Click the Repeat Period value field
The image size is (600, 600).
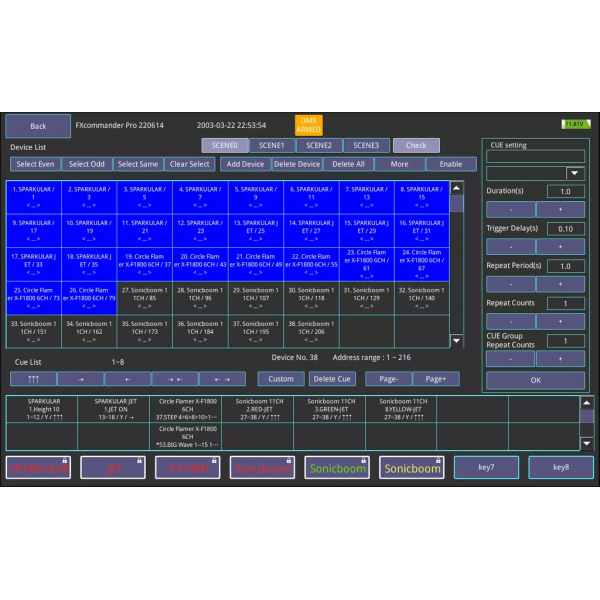click(566, 266)
